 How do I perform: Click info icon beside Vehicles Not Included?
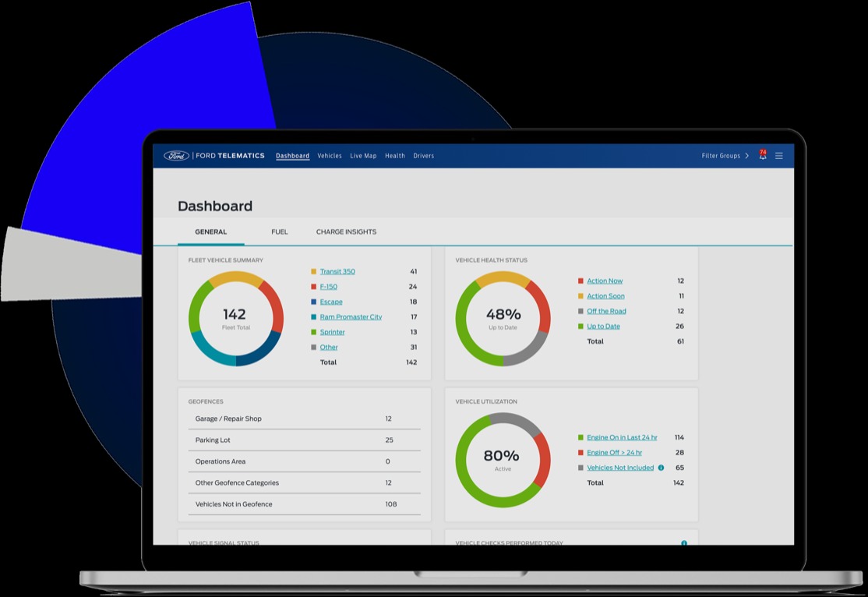pos(661,468)
